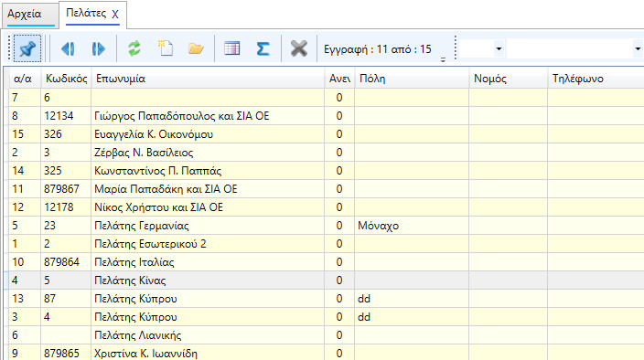Select the Πελάτες tab
This screenshot has height=360, width=644.
point(86,13)
